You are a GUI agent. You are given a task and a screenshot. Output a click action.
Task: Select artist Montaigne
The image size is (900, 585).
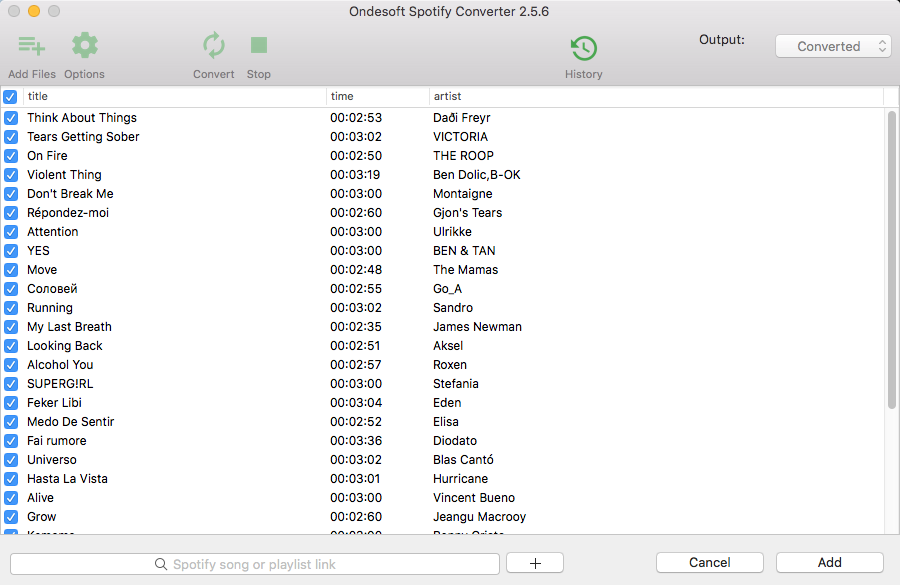point(463,194)
